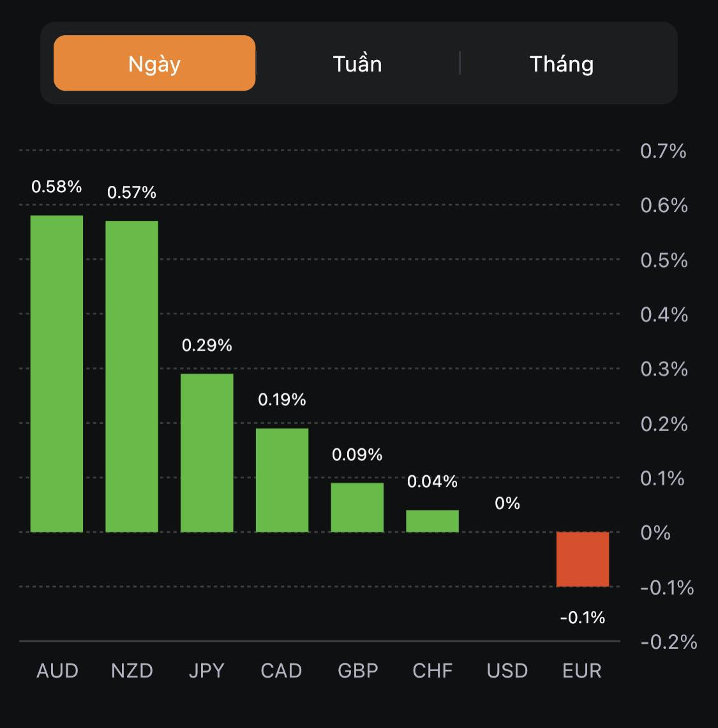The width and height of the screenshot is (718, 728).
Task: Tap the -0.1% value label
Action: (583, 617)
